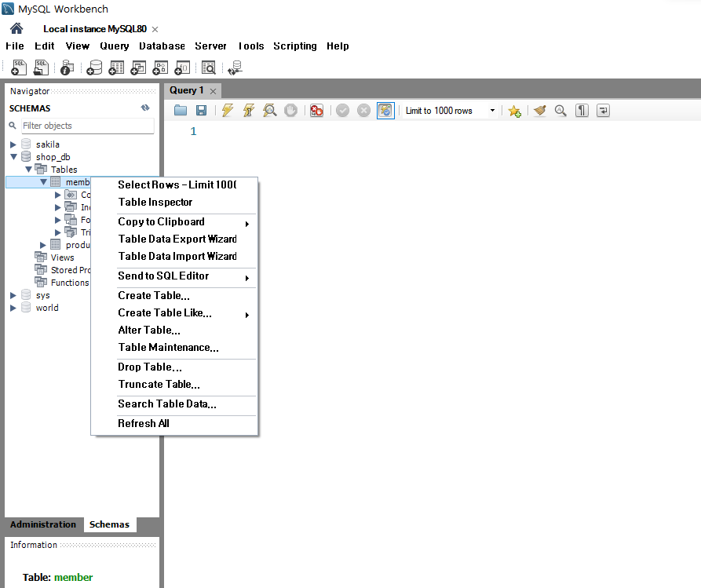Toggle word wrapping icon
The width and height of the screenshot is (701, 588).
coord(603,111)
